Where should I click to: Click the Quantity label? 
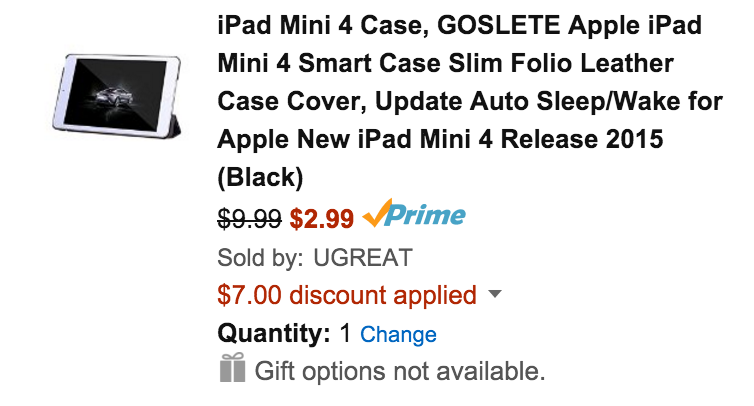point(274,333)
